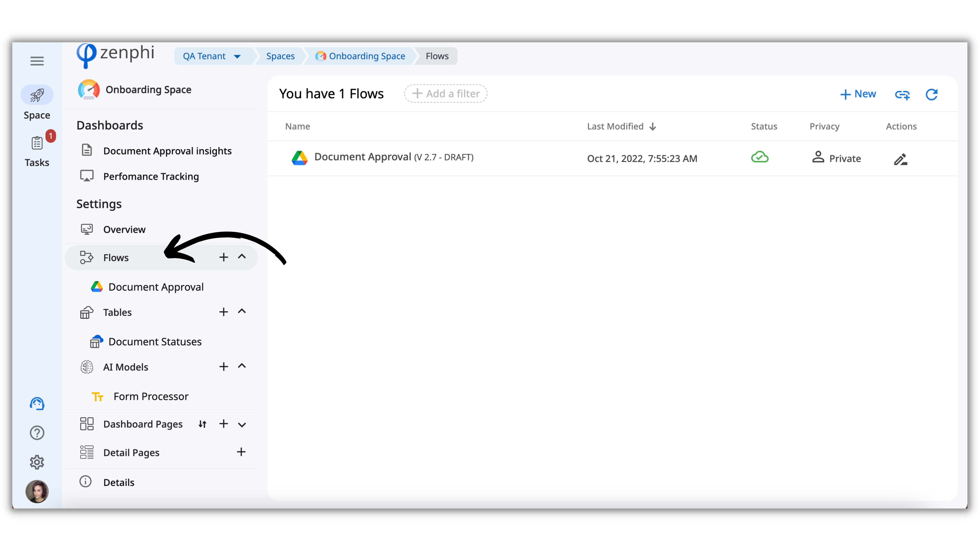Screen dimensions: 980x551
Task: Select the Overview settings item
Action: coord(124,229)
